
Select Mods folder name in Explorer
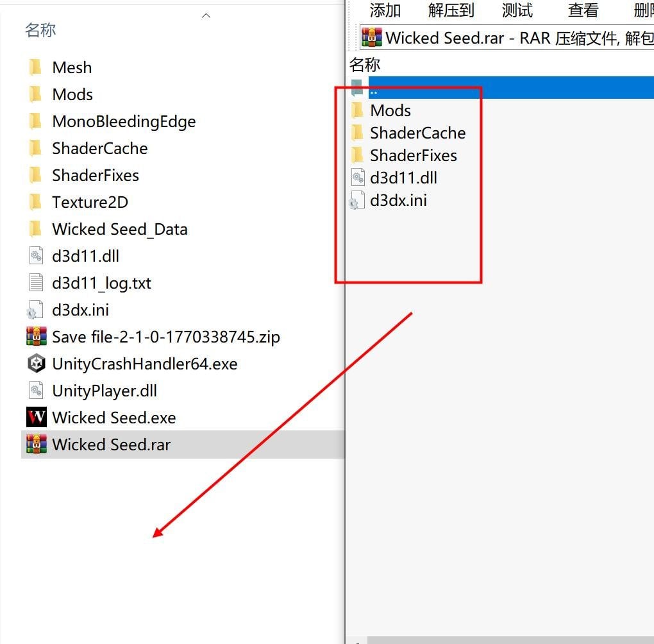tap(72, 94)
